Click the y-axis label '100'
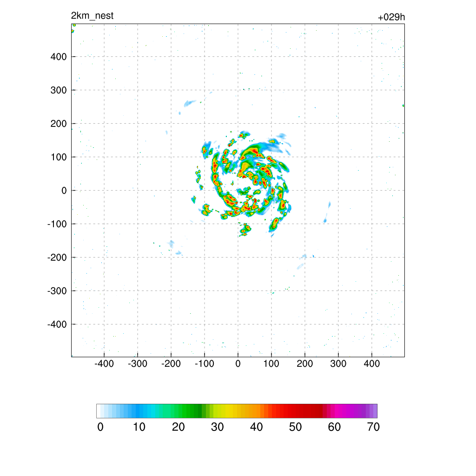Image resolution: width=476 pixels, height=476 pixels. click(59, 157)
